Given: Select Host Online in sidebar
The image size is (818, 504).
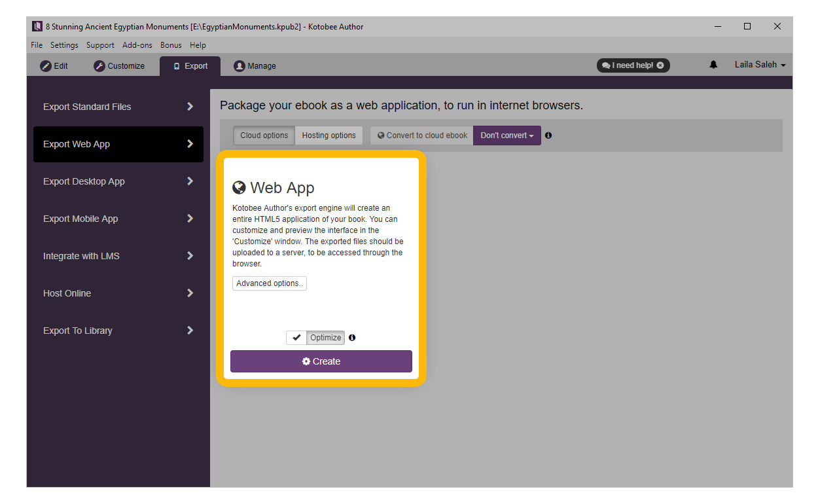Looking at the screenshot, I should pos(118,293).
